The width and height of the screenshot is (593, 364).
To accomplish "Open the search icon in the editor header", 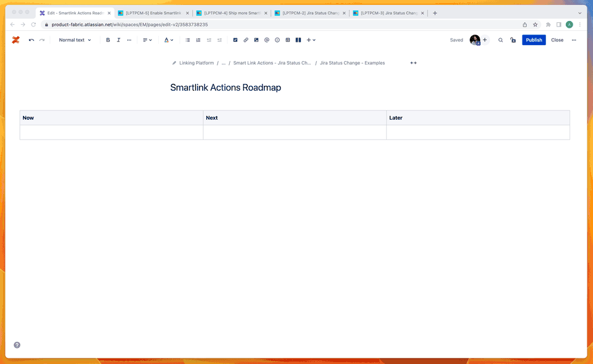I will (500, 39).
